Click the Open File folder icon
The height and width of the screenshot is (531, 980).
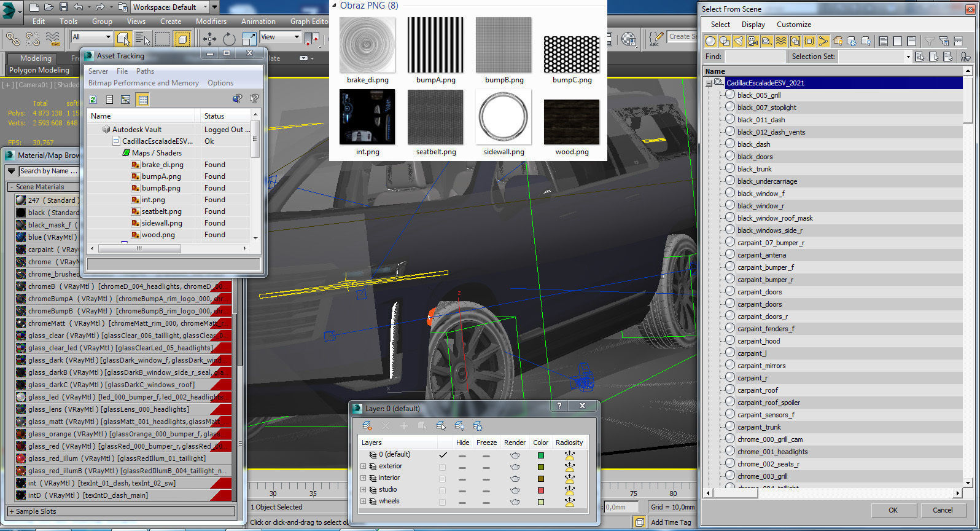49,7
